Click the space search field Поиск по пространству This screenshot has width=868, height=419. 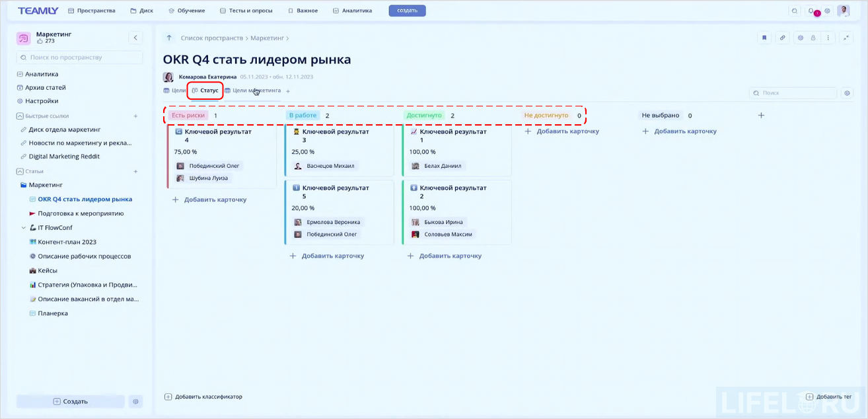pyautogui.click(x=79, y=57)
